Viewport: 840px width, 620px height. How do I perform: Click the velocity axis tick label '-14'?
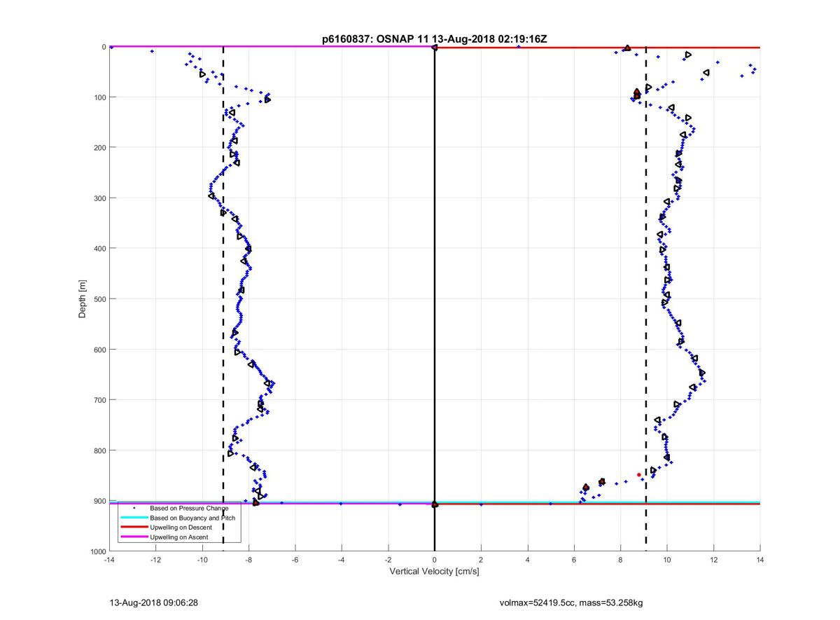pyautogui.click(x=109, y=560)
